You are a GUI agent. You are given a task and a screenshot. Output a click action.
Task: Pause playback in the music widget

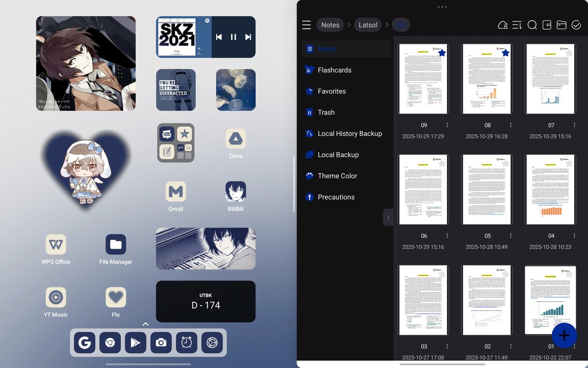(233, 37)
